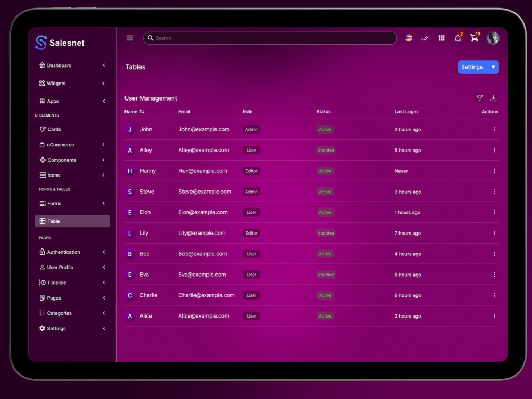The image size is (532, 399).
Task: Click the Salesnet logo icon
Action: [41, 43]
